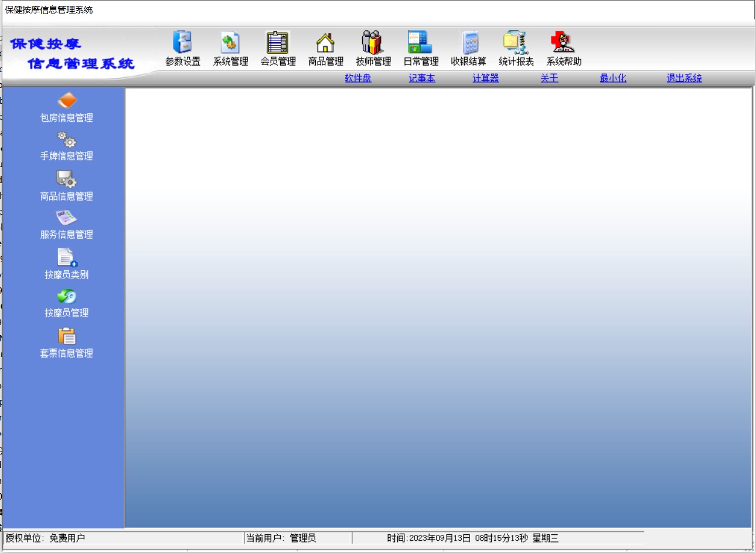Open the 参数设置 toolbar icon
Viewport: 756px width, 553px height.
point(183,43)
